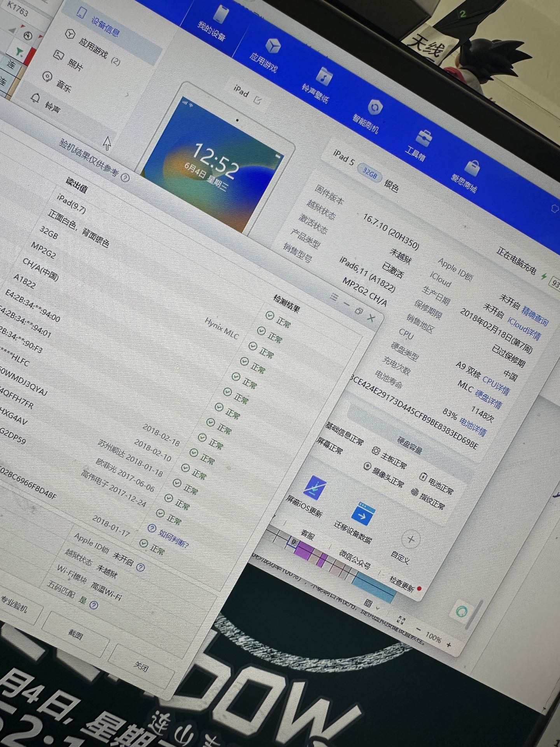
Task: Click the 摄像头正常 status icon
Action: pyautogui.click(x=367, y=466)
